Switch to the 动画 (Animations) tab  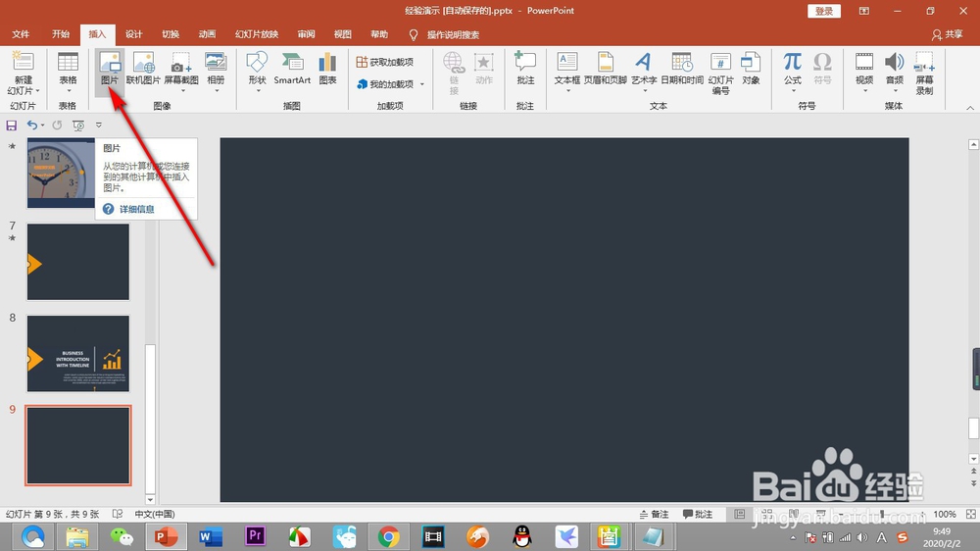click(207, 34)
